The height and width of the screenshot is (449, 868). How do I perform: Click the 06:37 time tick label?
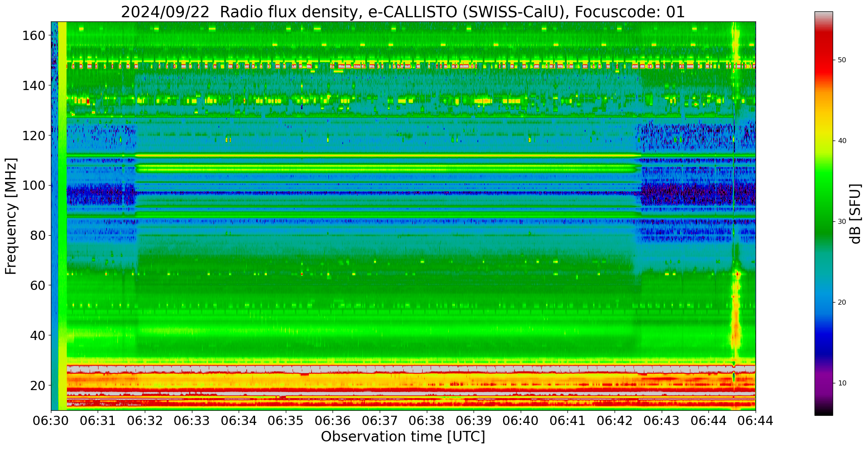380,421
